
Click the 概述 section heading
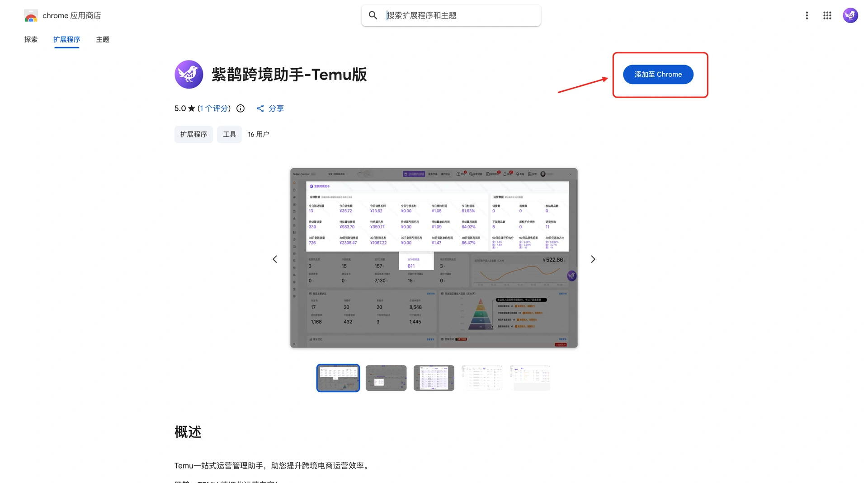pyautogui.click(x=188, y=432)
